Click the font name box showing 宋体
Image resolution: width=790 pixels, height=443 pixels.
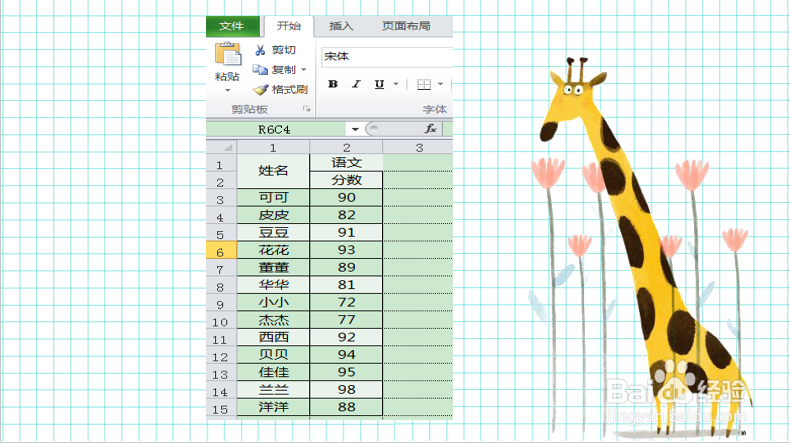pyautogui.click(x=387, y=56)
